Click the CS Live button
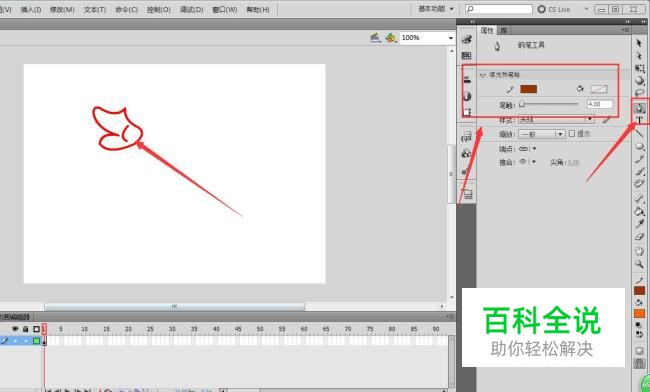Screen dimensions: 650x392 [x=554, y=9]
